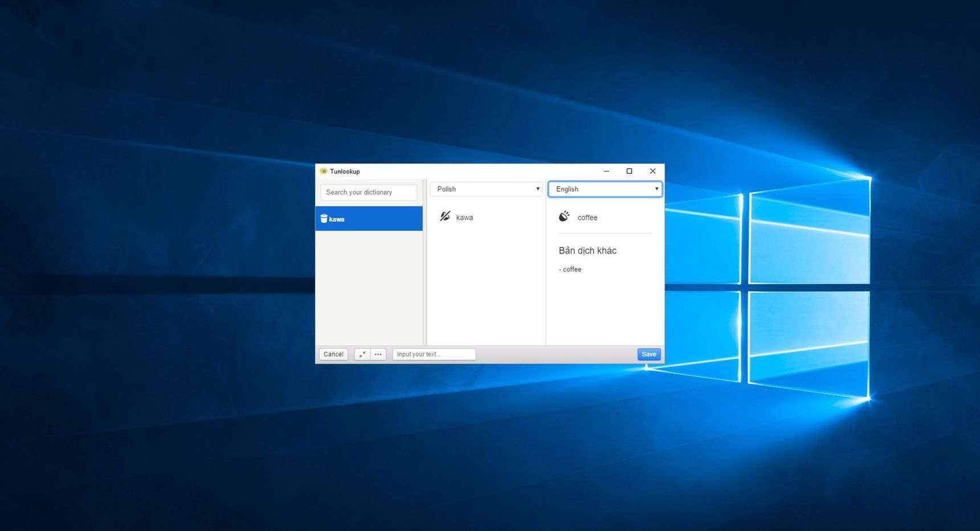Click the translated word coffee heading
The height and width of the screenshot is (531, 980).
point(587,218)
